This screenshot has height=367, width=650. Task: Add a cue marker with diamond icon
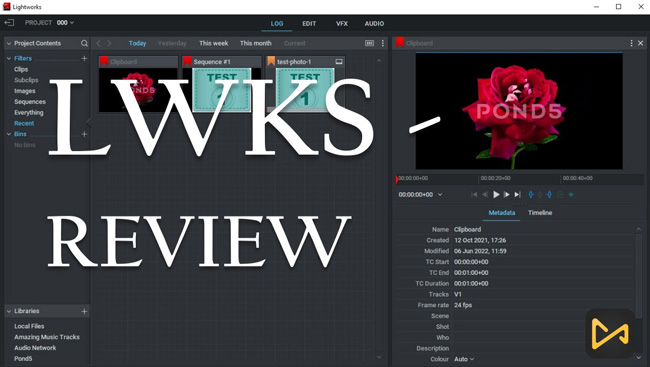pyautogui.click(x=571, y=194)
